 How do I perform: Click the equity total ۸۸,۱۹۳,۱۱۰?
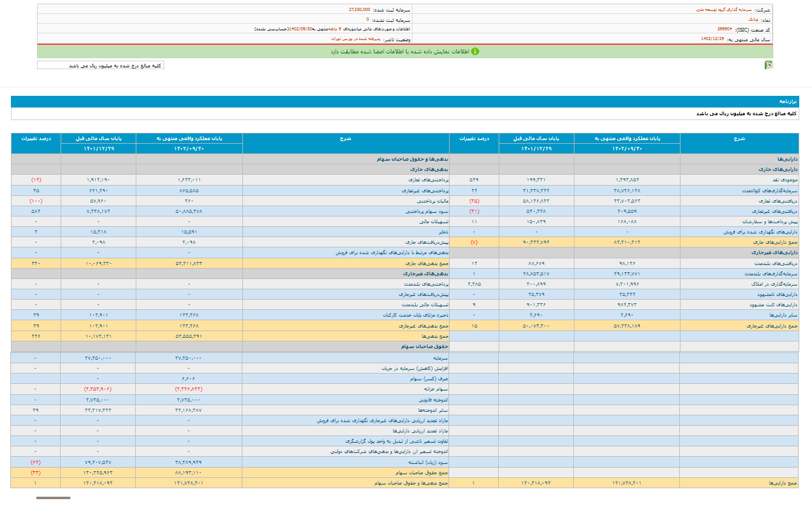click(189, 472)
